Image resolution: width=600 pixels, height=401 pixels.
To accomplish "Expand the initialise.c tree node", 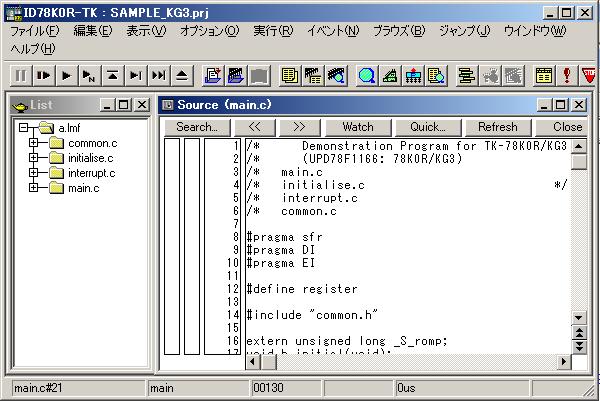I will click(33, 158).
